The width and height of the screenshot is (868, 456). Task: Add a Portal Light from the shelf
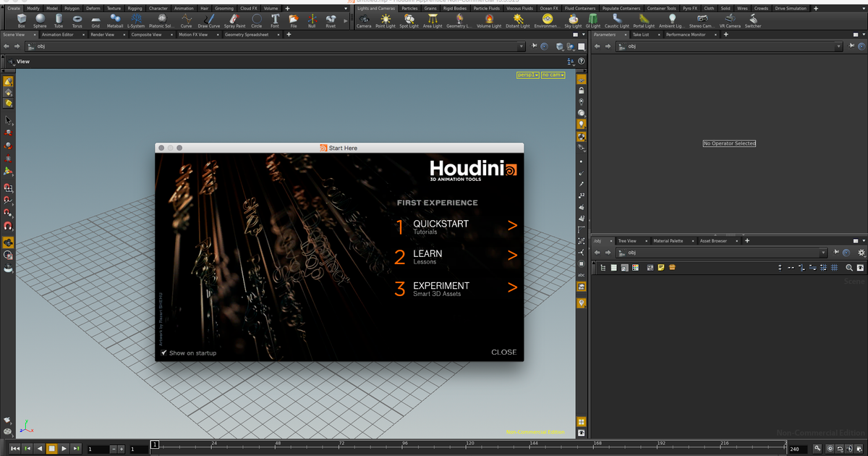pyautogui.click(x=644, y=20)
